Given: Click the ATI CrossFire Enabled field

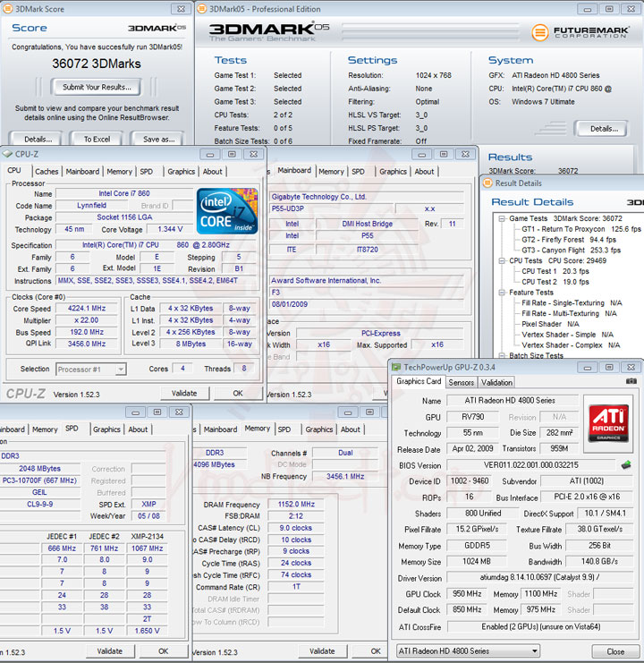Looking at the screenshot, I should (540, 627).
